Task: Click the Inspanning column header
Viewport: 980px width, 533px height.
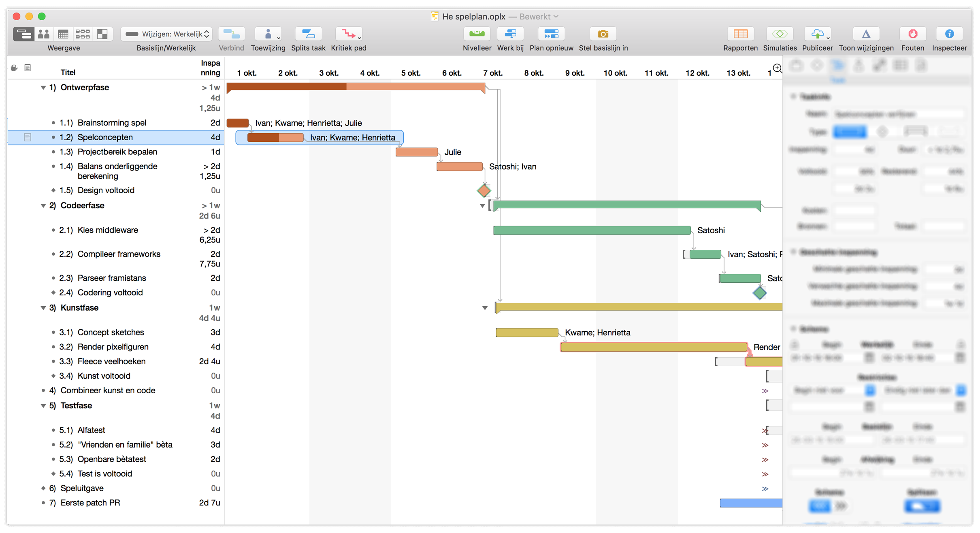Action: pyautogui.click(x=211, y=68)
